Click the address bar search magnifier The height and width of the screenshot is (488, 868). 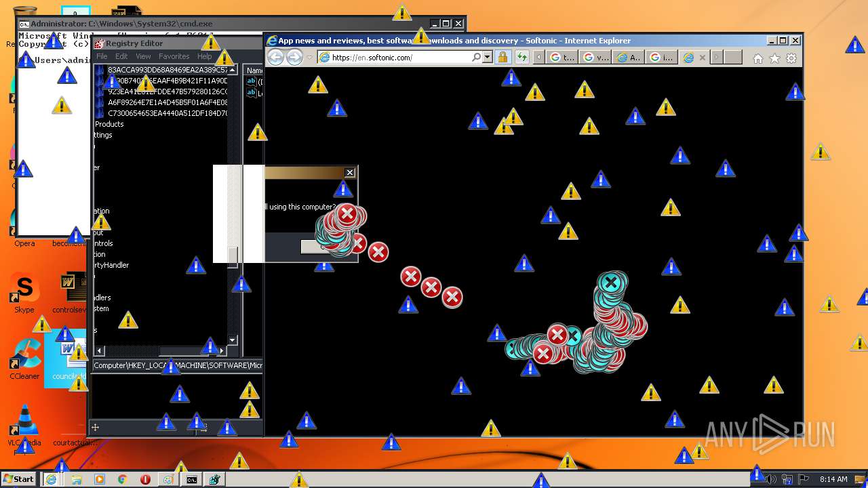(x=476, y=58)
